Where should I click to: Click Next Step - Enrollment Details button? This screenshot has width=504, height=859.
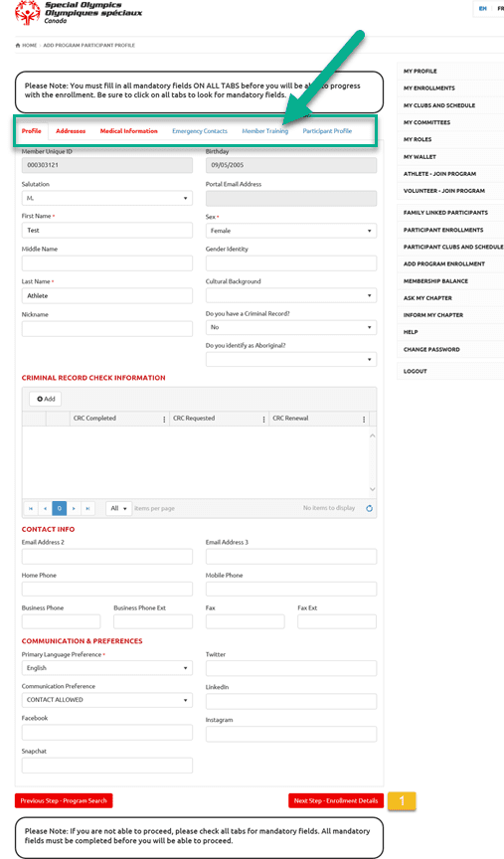[336, 800]
